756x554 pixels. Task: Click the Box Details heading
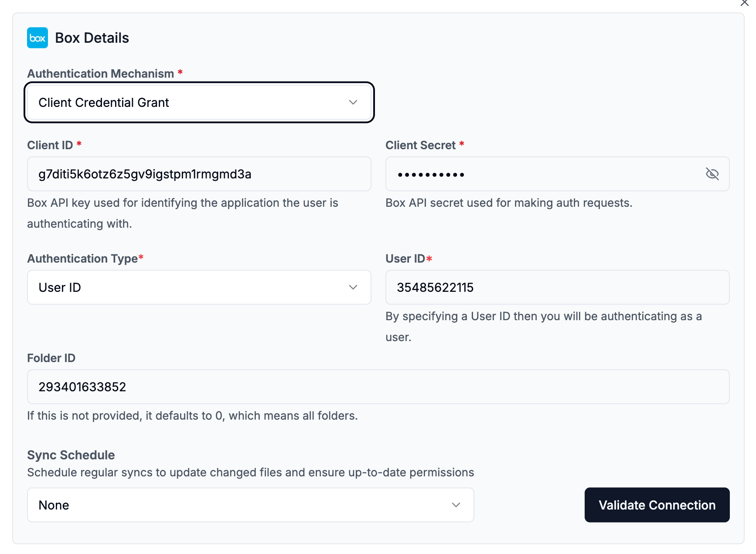(x=92, y=38)
